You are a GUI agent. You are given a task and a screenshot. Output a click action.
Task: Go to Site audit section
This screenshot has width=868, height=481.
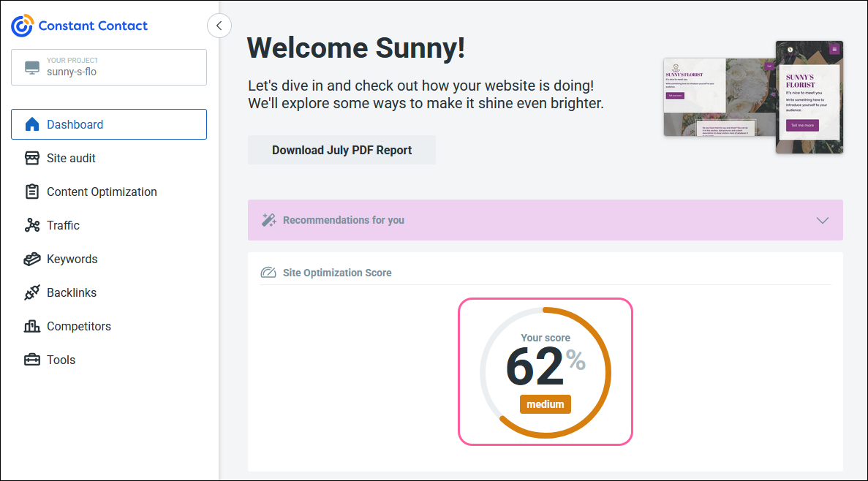109,158
